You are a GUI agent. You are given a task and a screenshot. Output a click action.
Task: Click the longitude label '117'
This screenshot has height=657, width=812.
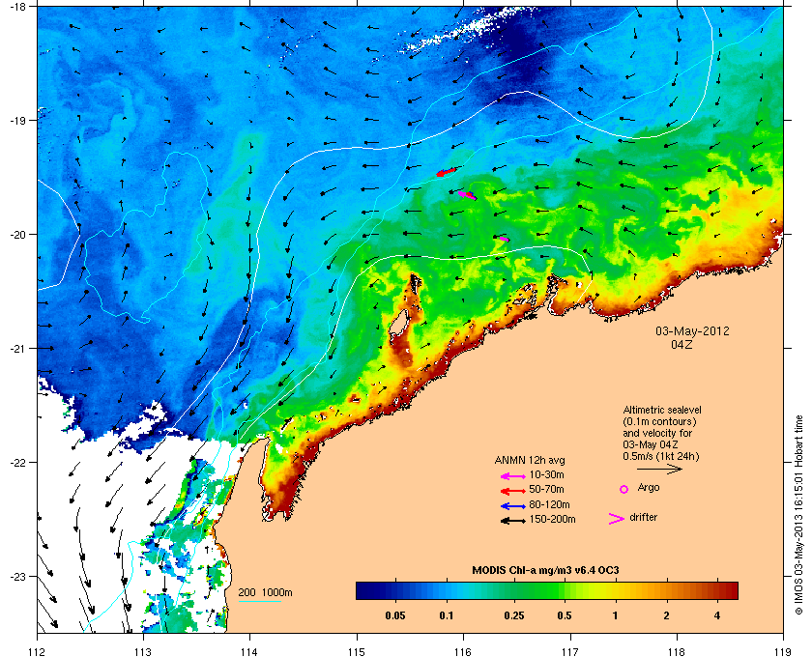[x=570, y=651]
